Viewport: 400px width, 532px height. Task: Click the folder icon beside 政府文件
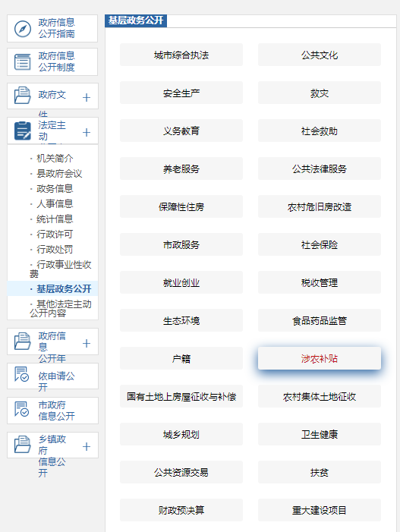tap(23, 95)
